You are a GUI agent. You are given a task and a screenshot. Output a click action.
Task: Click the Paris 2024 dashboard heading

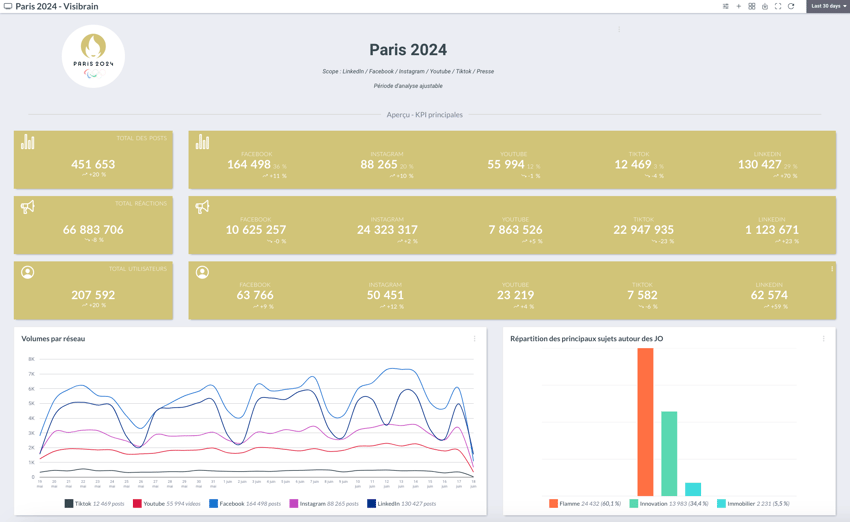tap(408, 50)
